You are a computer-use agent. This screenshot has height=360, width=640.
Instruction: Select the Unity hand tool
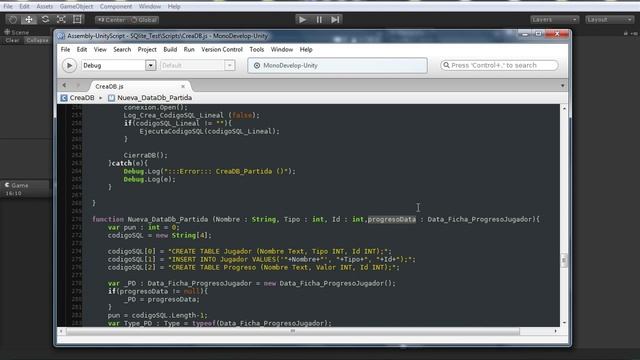(13, 19)
